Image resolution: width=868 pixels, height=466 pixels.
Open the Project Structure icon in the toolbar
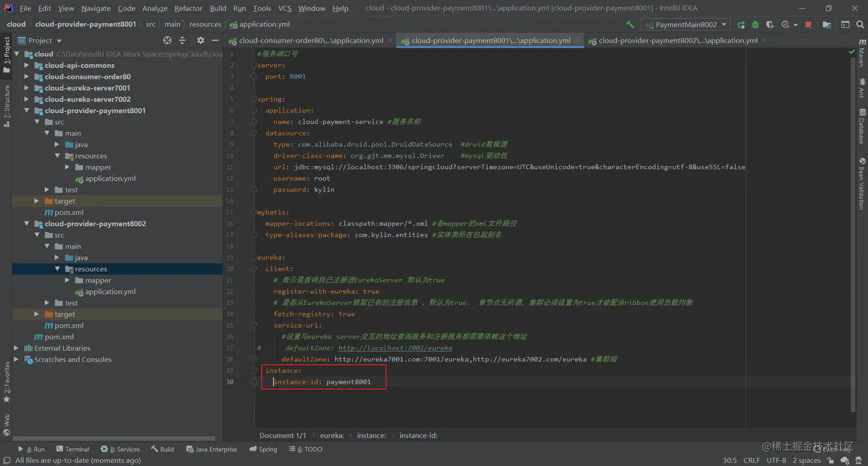click(x=827, y=25)
